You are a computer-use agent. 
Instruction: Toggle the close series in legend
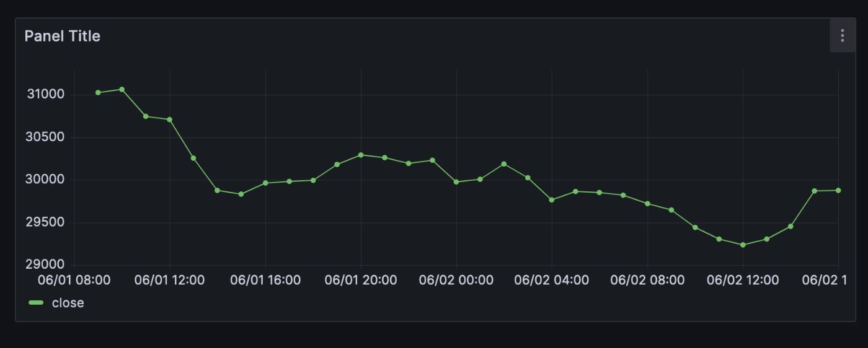tap(68, 303)
